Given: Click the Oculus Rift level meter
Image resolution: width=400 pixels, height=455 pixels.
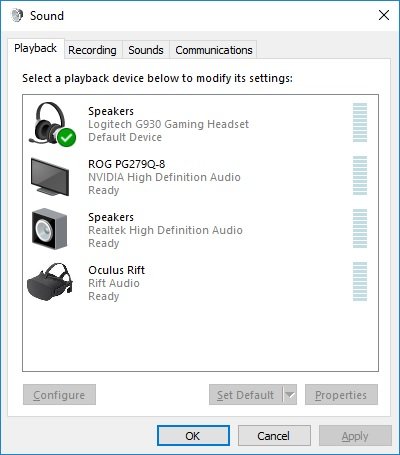Looking at the screenshot, I should click(360, 281).
